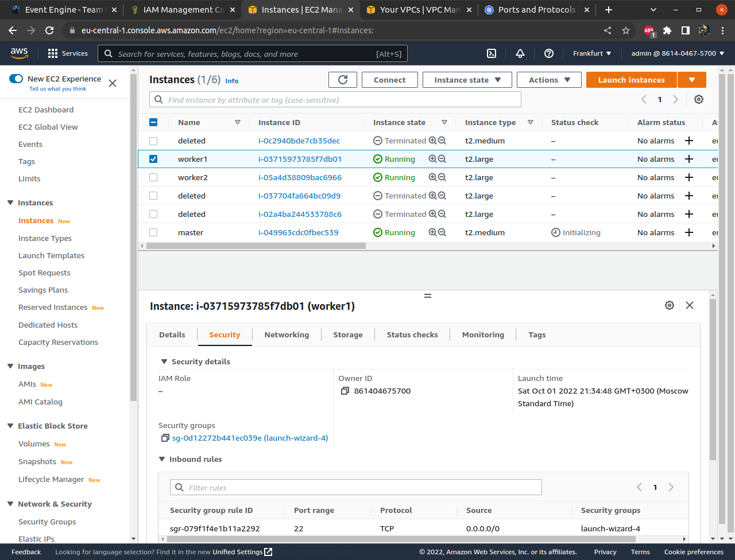Next page of inbound rules
This screenshot has height=560, width=735.
[671, 487]
